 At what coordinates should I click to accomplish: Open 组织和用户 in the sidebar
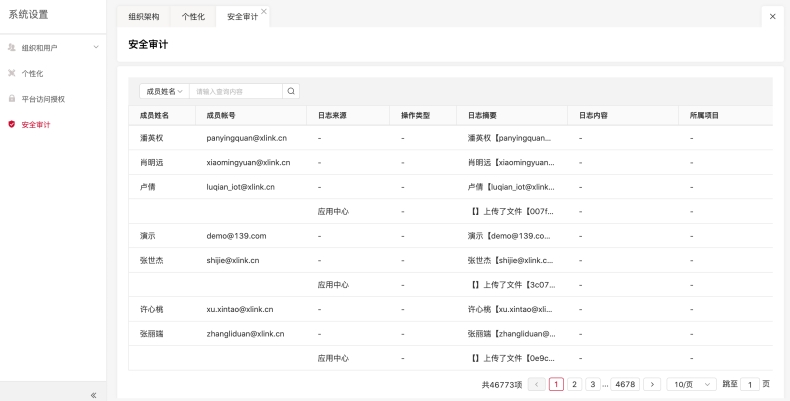39,47
